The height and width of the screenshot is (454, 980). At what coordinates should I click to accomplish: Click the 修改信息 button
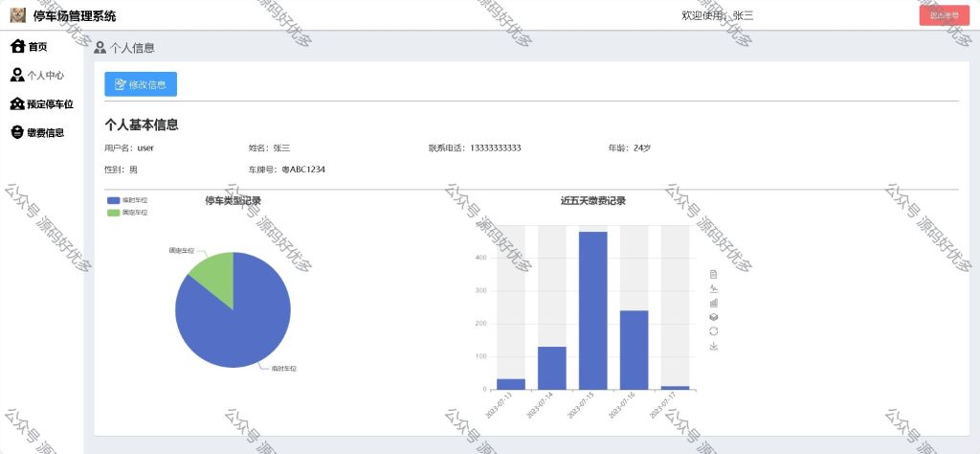coord(141,84)
